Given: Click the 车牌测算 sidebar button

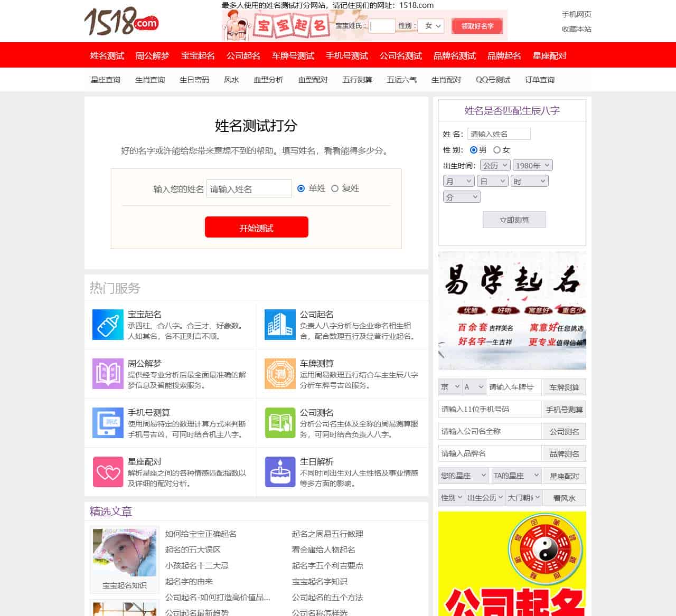Looking at the screenshot, I should [x=564, y=387].
